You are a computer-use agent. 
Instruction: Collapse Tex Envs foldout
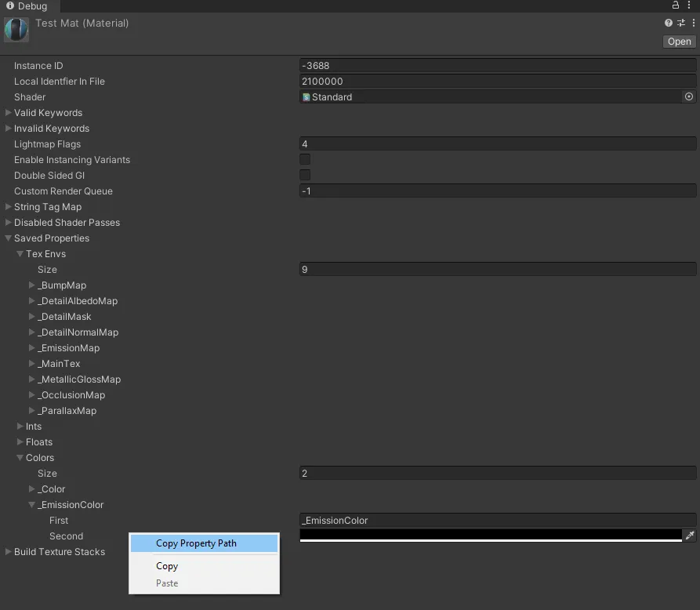(x=20, y=254)
